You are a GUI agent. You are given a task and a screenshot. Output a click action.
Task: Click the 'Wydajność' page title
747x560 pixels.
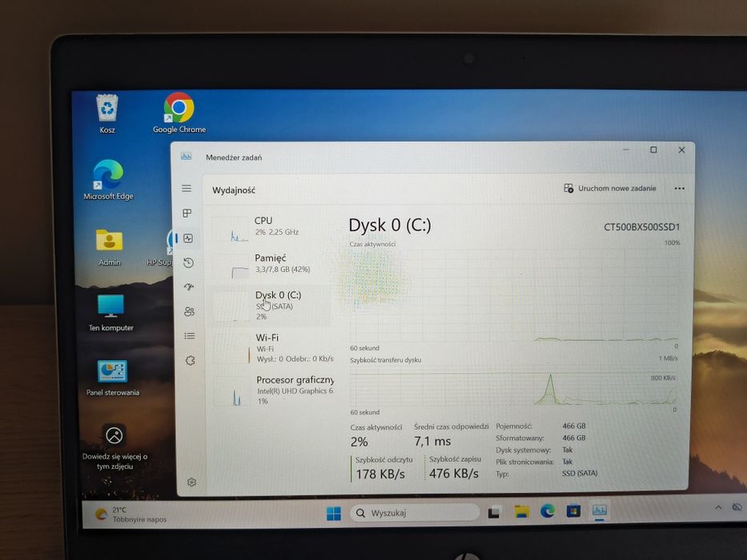234,190
